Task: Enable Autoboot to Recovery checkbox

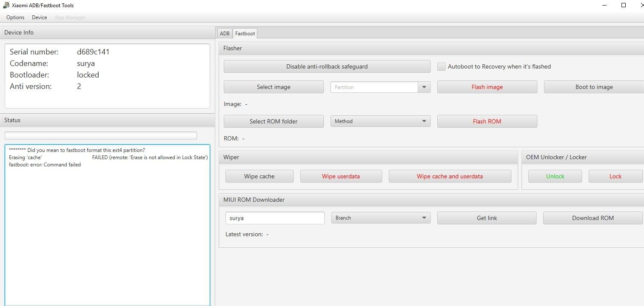Action: [x=442, y=66]
